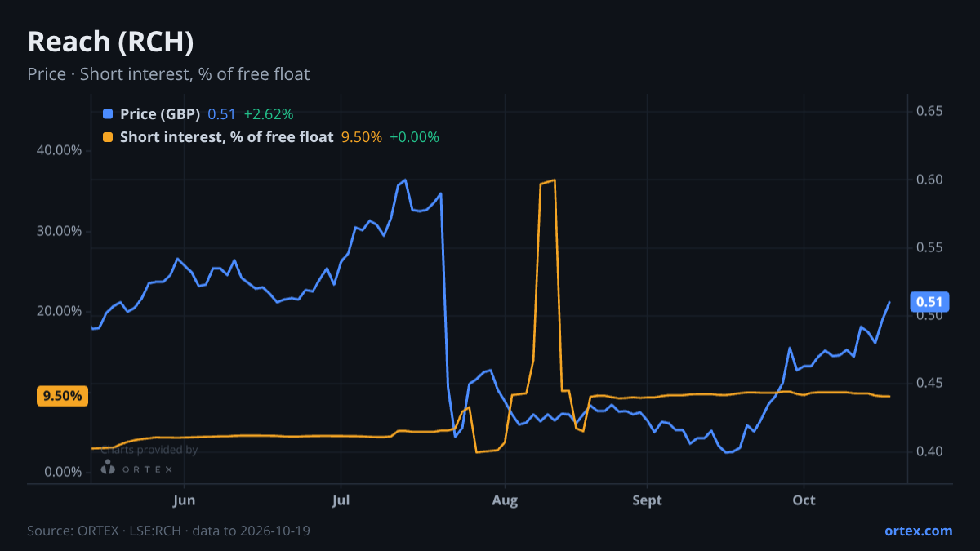
Task: Click the Sept x-axis label
Action: point(647,500)
